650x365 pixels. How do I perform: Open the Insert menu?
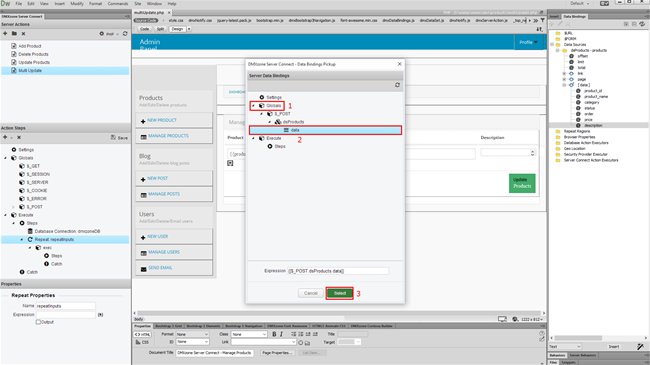[x=60, y=3]
